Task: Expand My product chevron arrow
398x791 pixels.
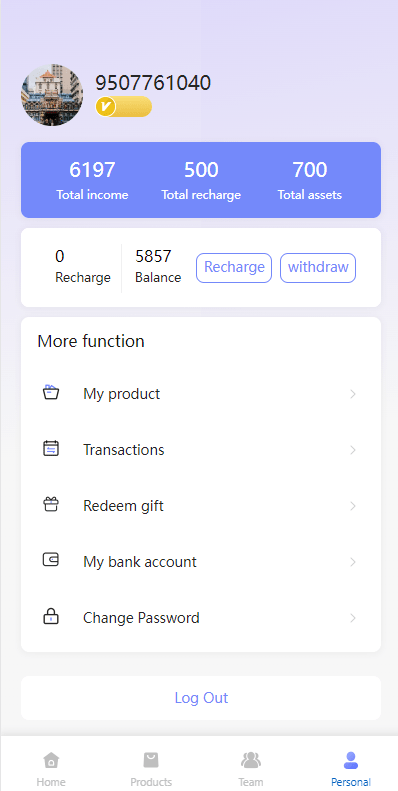Action: [x=353, y=394]
